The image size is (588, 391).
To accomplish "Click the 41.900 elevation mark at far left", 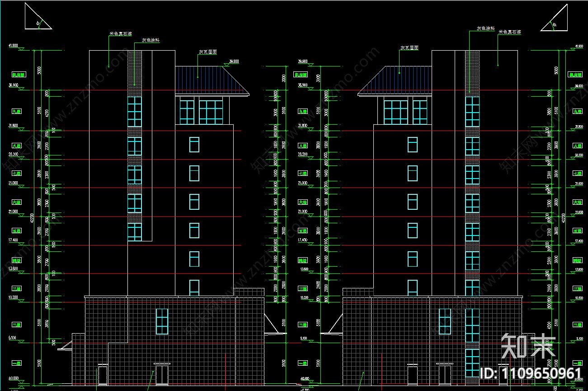I will 13,46.
